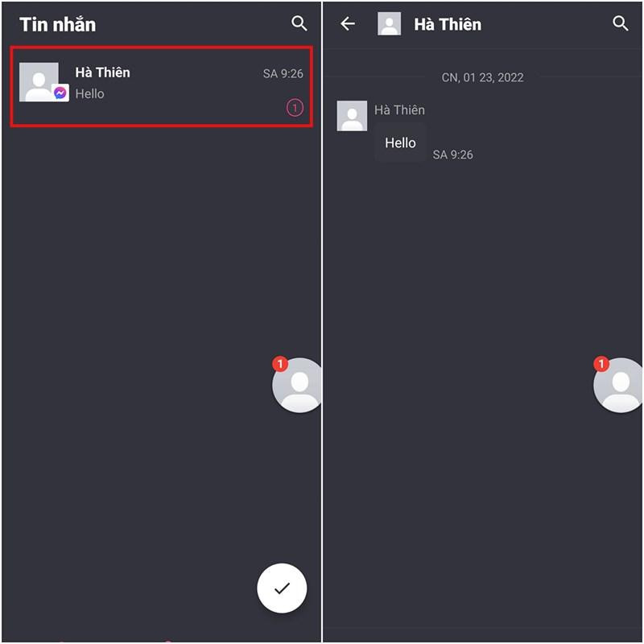Go back using the arrow beside Hà Thiên
This screenshot has height=644, width=644.
pyautogui.click(x=348, y=24)
